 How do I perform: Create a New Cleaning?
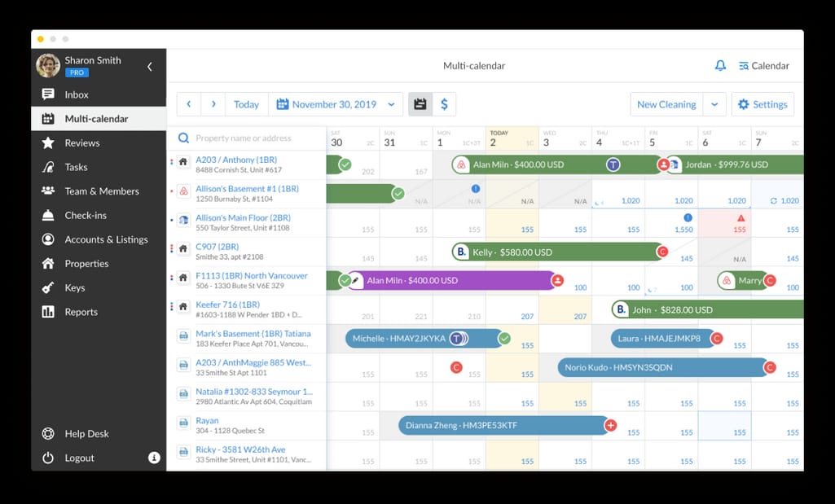[x=666, y=104]
